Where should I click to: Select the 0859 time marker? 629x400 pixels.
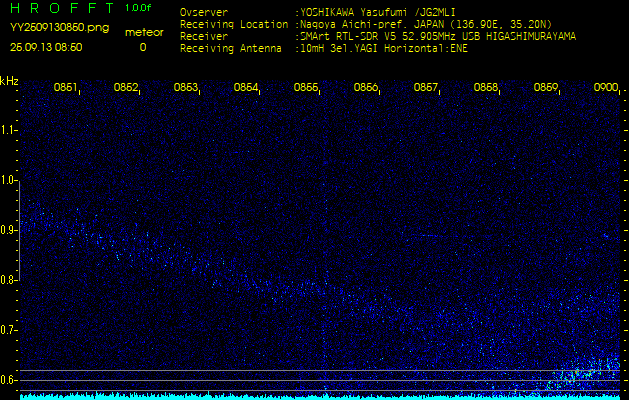546,88
